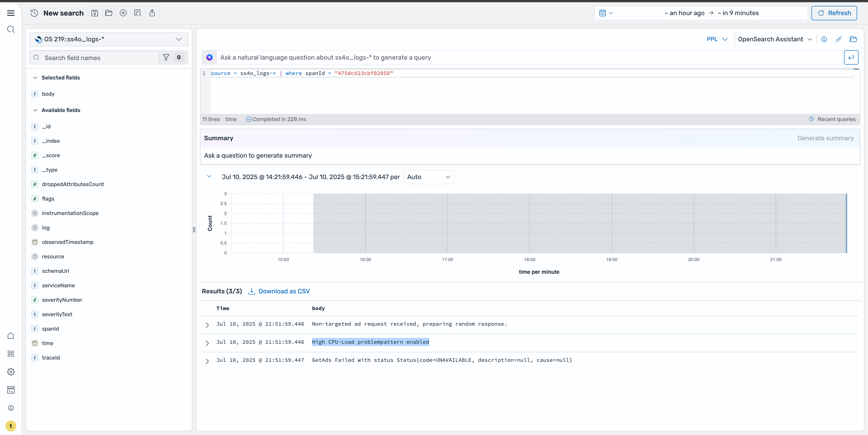Open the calendar date quick menu
Screen dimensions: 868x435
coord(606,13)
